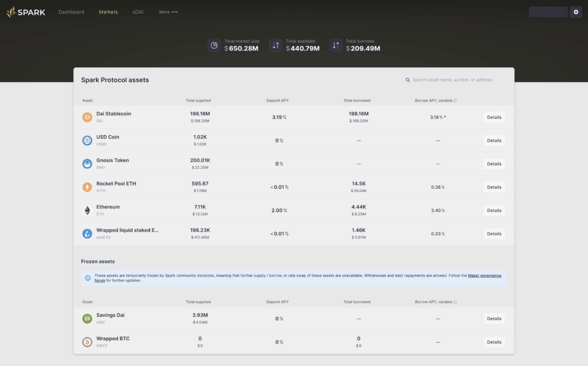Open the Dashboard tab
This screenshot has width=588, height=366.
point(71,12)
